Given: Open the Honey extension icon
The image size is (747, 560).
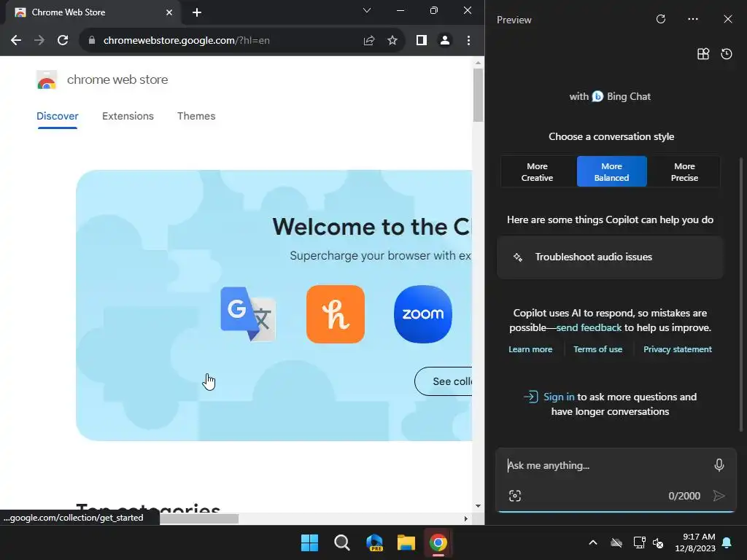Looking at the screenshot, I should tap(336, 314).
